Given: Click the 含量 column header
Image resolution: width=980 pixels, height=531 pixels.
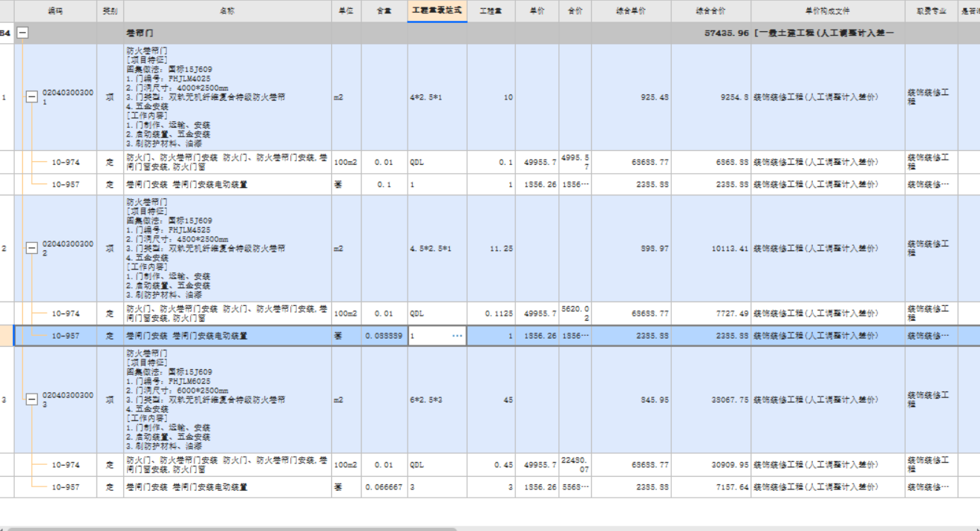Looking at the screenshot, I should (384, 11).
